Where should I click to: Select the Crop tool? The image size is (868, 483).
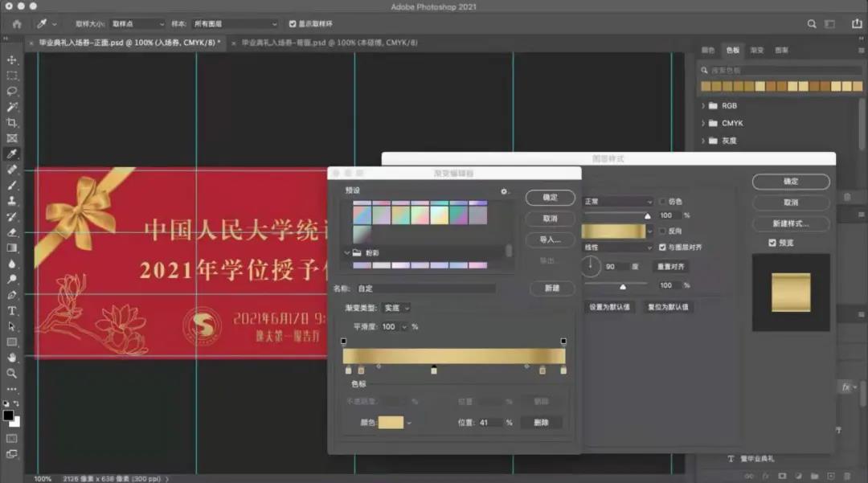12,123
